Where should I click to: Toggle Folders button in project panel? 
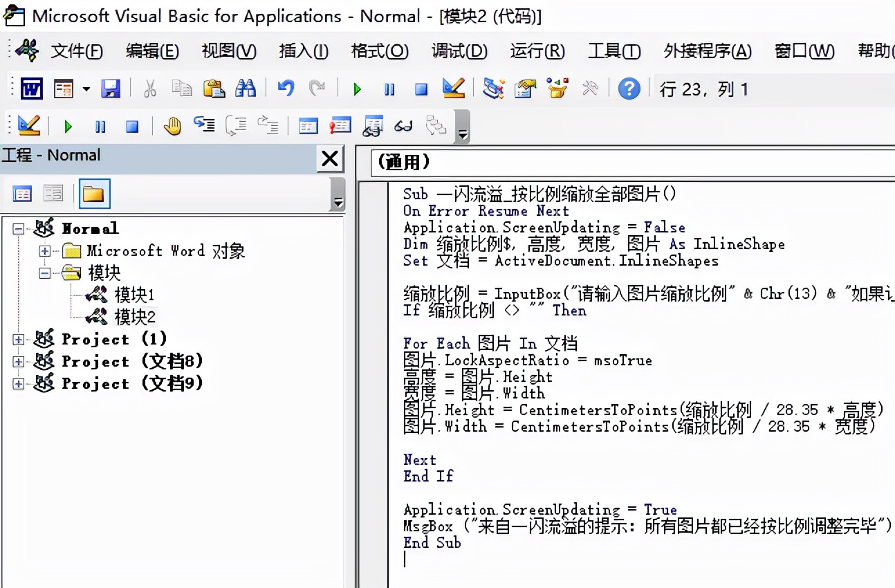point(93,194)
